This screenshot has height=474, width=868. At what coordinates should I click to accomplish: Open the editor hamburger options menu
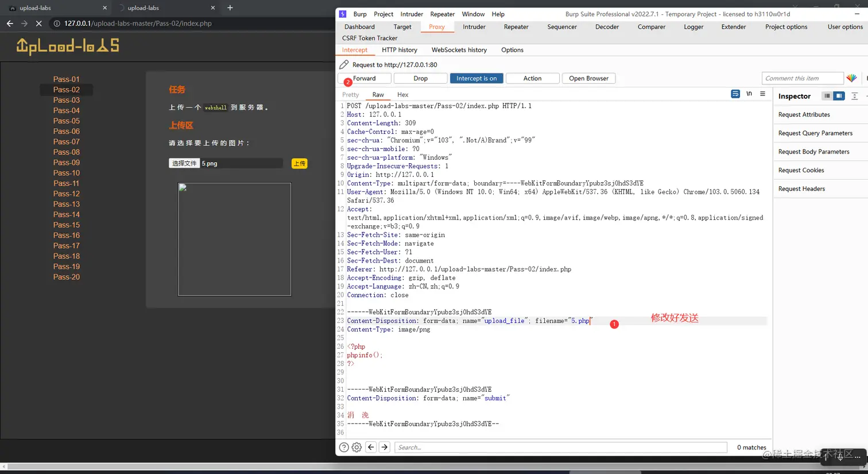point(762,94)
